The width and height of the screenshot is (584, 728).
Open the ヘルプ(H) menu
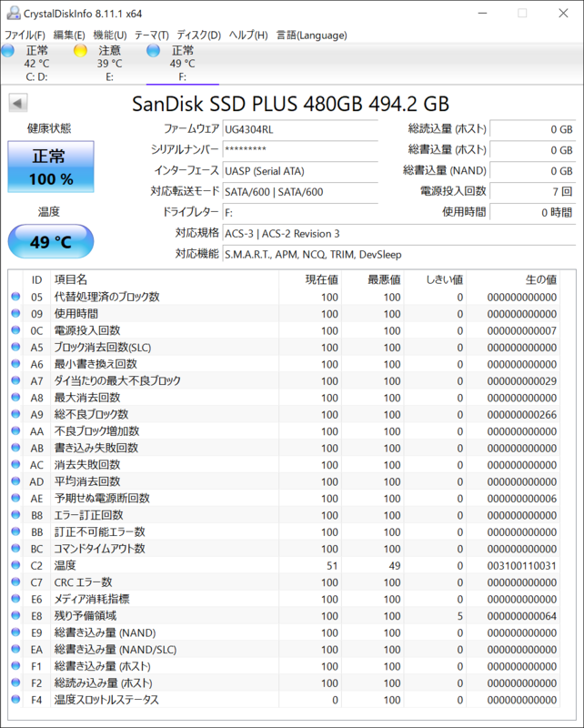[248, 35]
